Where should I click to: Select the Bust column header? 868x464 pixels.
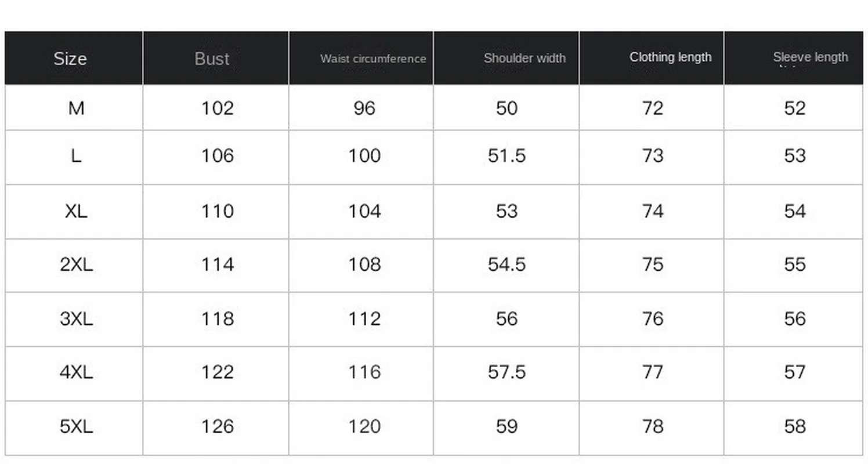coord(212,59)
